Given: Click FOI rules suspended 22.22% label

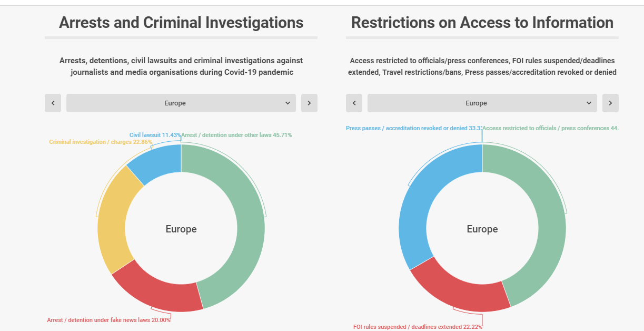Looking at the screenshot, I should (x=418, y=327).
